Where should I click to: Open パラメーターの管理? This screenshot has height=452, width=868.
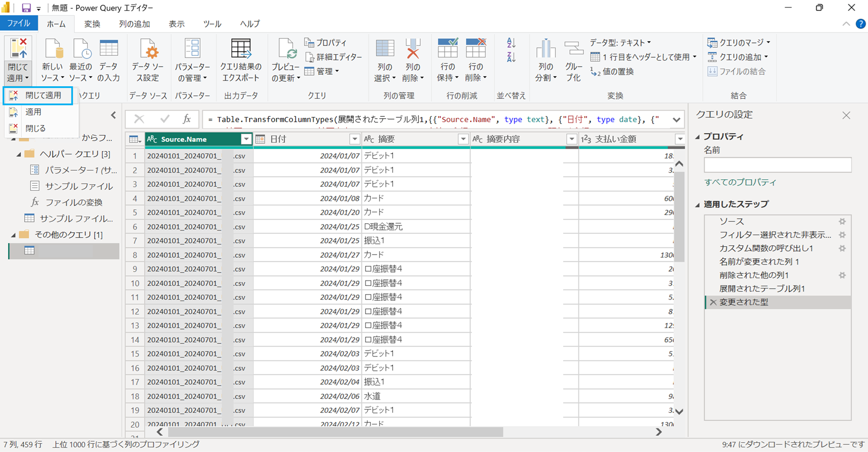tap(193, 59)
